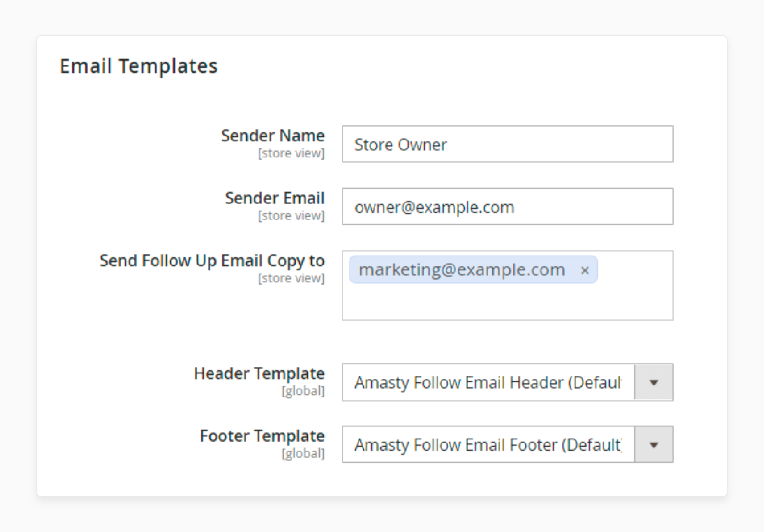Click the Sender Email label
The image size is (764, 532).
[275, 198]
